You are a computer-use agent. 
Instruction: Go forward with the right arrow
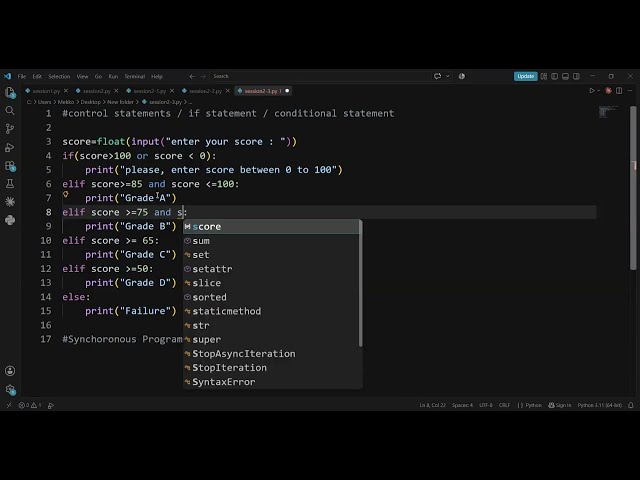[x=203, y=76]
